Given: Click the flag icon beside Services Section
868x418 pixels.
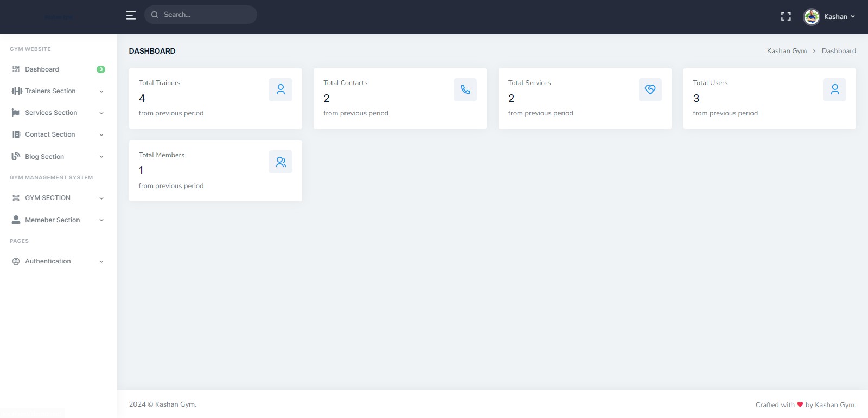Looking at the screenshot, I should tap(16, 113).
